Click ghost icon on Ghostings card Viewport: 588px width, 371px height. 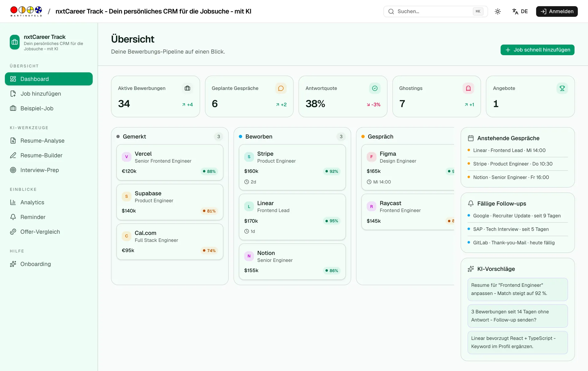click(468, 88)
